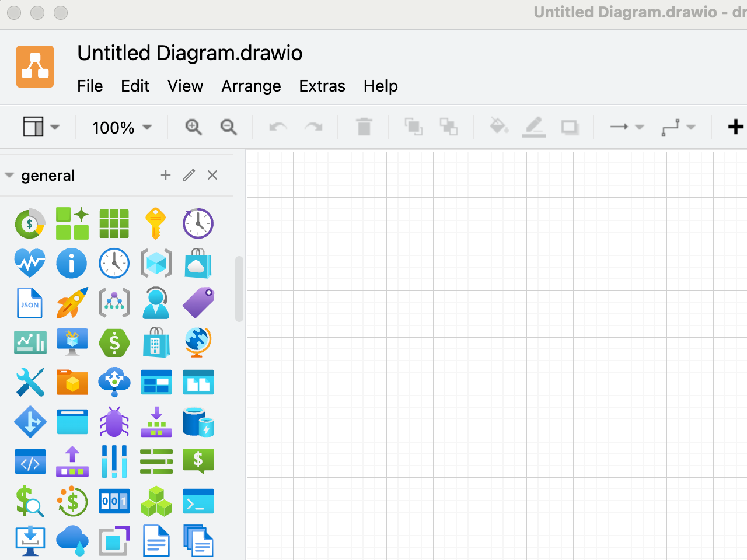
Task: Click the draw.io orange logo icon
Action: coord(35,66)
